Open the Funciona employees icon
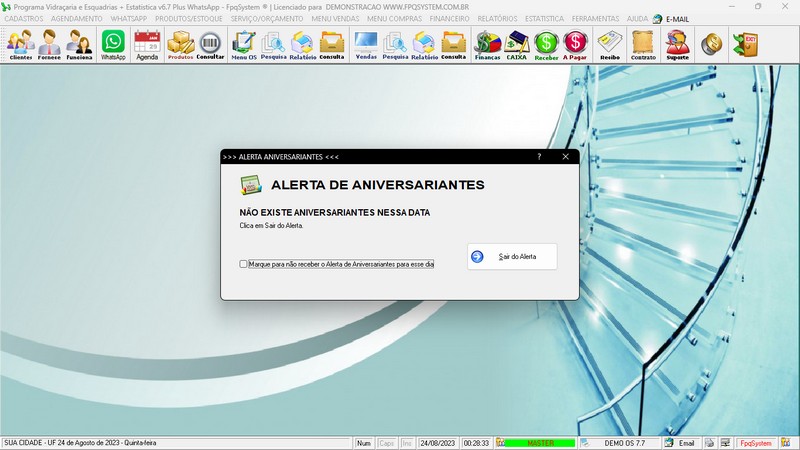The height and width of the screenshot is (450, 800). point(79,45)
